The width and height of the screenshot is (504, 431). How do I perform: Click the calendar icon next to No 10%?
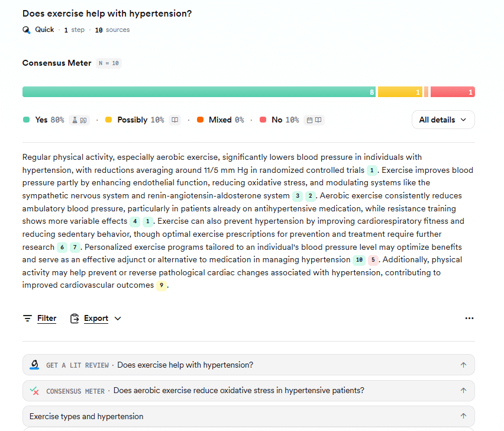click(x=310, y=120)
